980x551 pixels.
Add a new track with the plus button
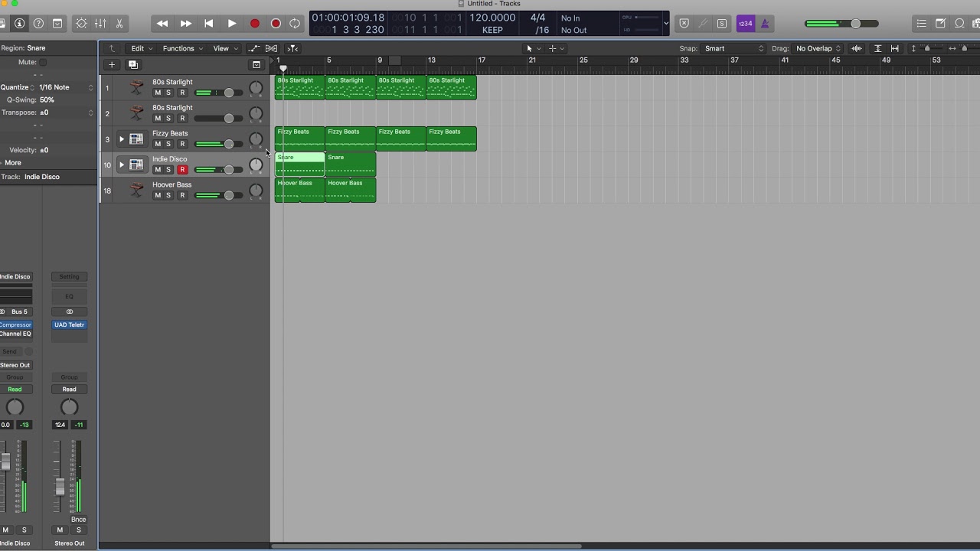[x=112, y=65]
